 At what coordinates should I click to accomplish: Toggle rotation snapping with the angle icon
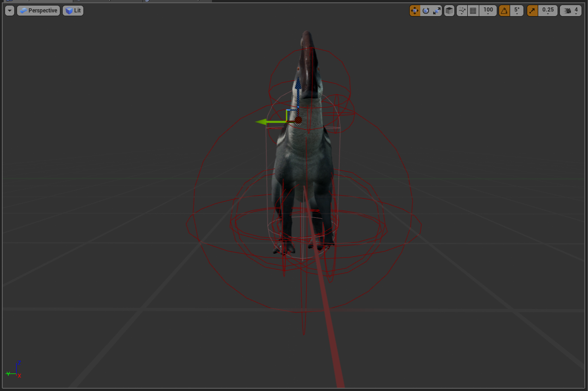pos(504,11)
